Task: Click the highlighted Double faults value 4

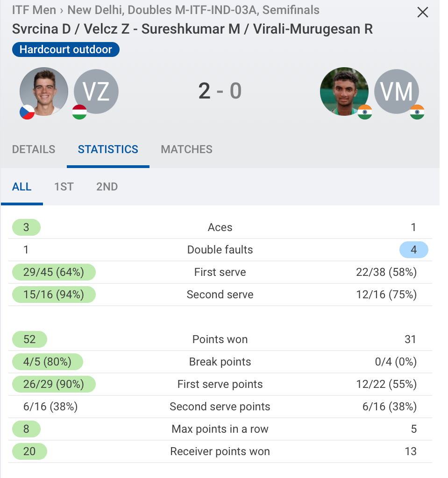Action: pyautogui.click(x=413, y=250)
